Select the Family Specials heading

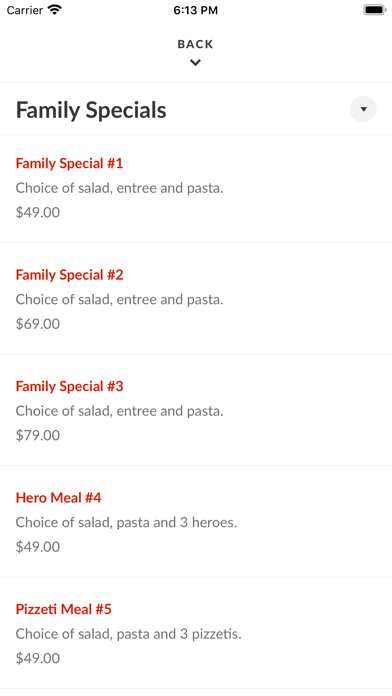[x=91, y=110]
